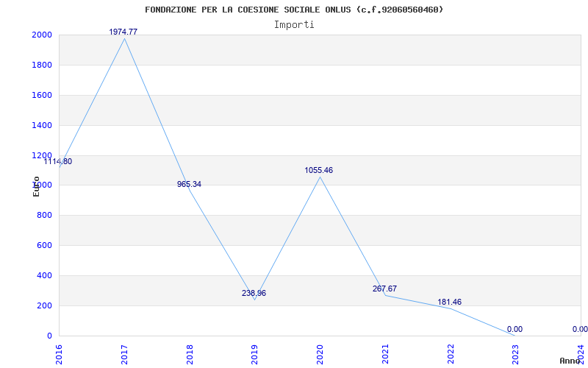Click the 238.96 data label

tap(254, 293)
